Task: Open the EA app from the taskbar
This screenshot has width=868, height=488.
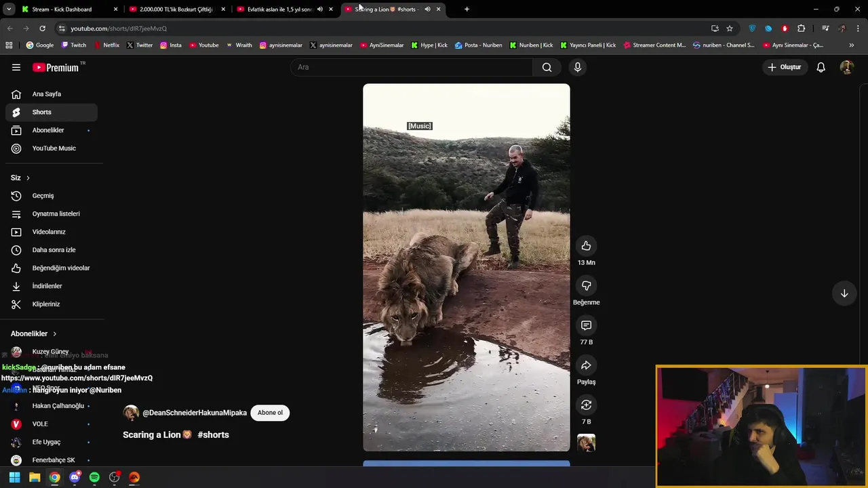Action: tap(134, 477)
